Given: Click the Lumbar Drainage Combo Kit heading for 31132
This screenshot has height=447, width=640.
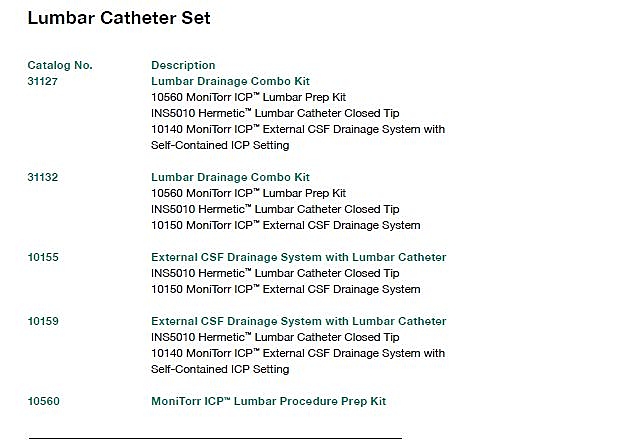Looking at the screenshot, I should click(x=230, y=177).
